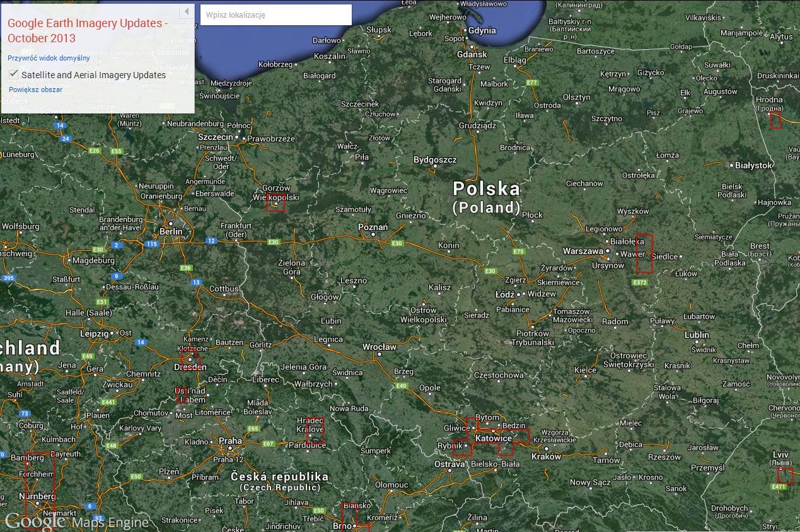The width and height of the screenshot is (800, 532).
Task: Click the Szczecin city label
Action: 215,136
